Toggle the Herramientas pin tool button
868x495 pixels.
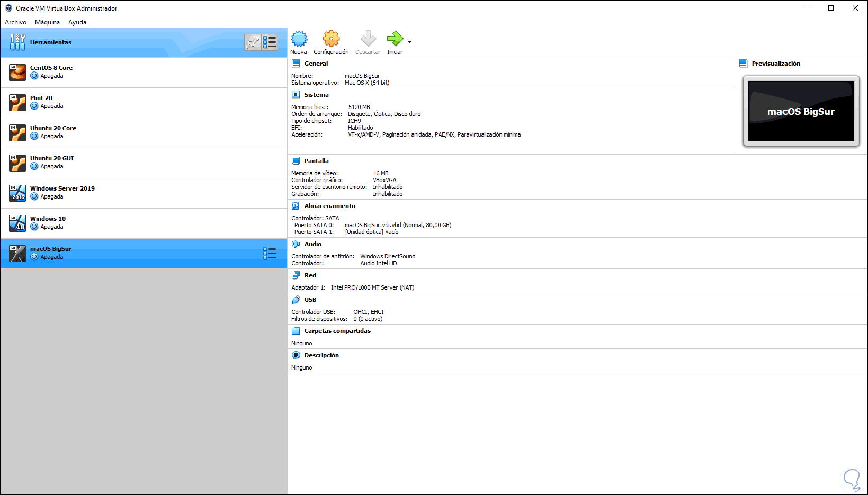pyautogui.click(x=253, y=42)
